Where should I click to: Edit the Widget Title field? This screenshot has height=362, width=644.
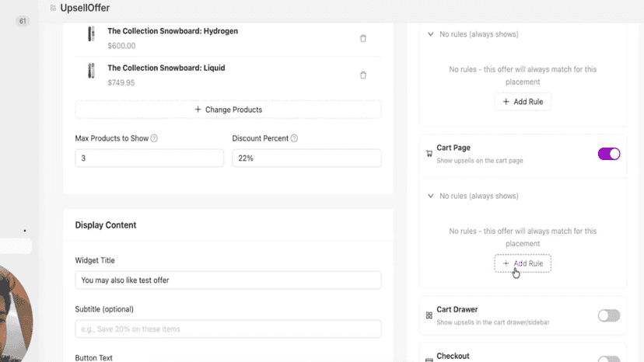click(x=228, y=280)
